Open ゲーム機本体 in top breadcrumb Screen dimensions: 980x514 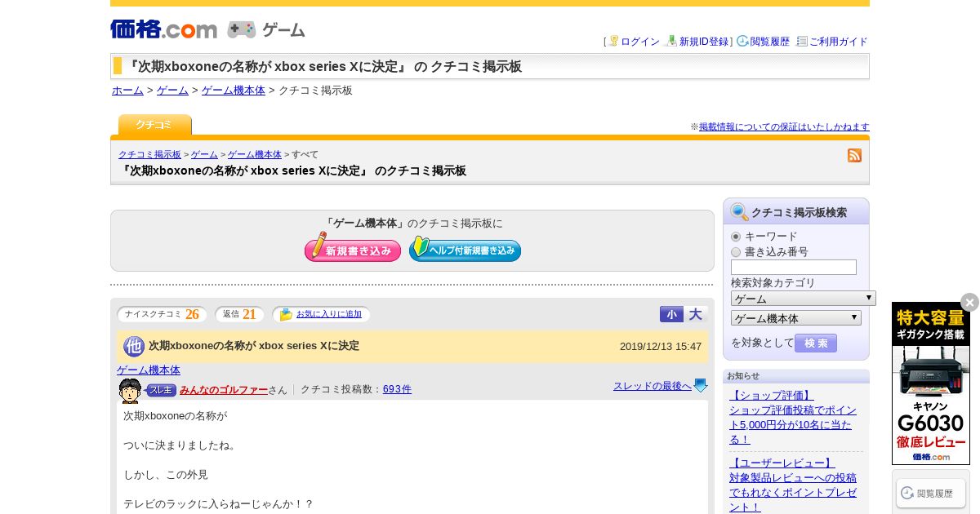point(234,91)
